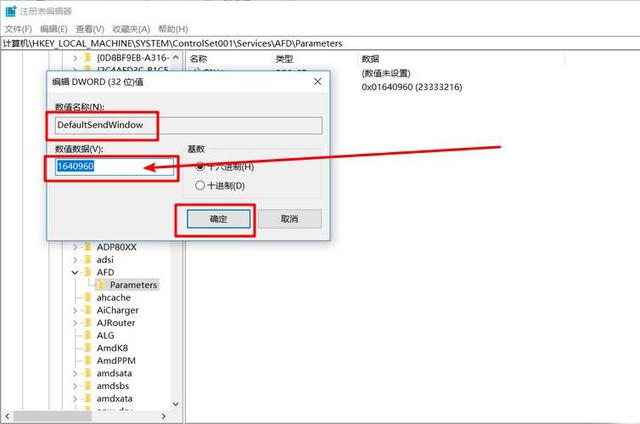Click the ALG folder icon
640x424 pixels.
(x=87, y=335)
